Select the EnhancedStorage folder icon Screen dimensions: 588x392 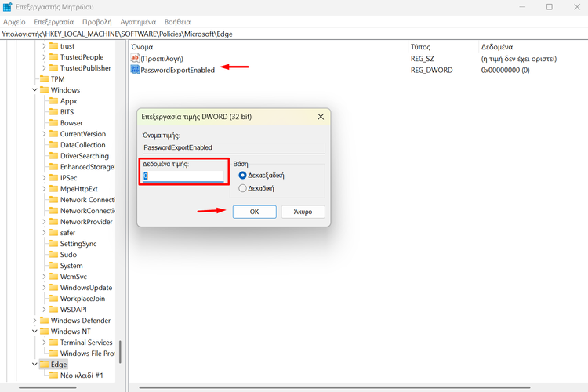coord(53,166)
